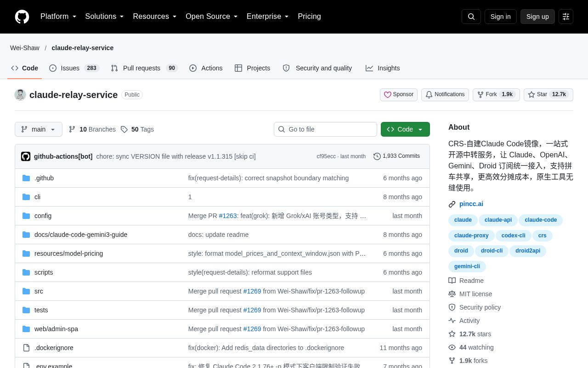The height and width of the screenshot is (368, 588).
Task: Click the Readme book icon
Action: point(452,281)
